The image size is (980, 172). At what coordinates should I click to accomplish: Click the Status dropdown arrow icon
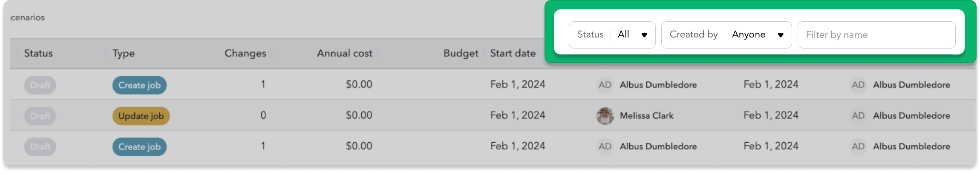pos(644,35)
